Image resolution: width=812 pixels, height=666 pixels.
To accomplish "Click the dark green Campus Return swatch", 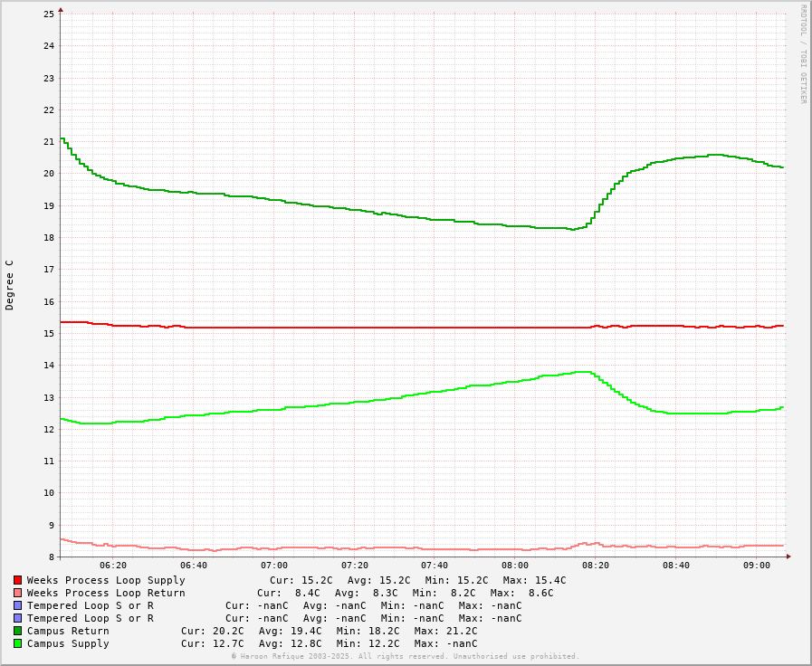I will 17,631.
